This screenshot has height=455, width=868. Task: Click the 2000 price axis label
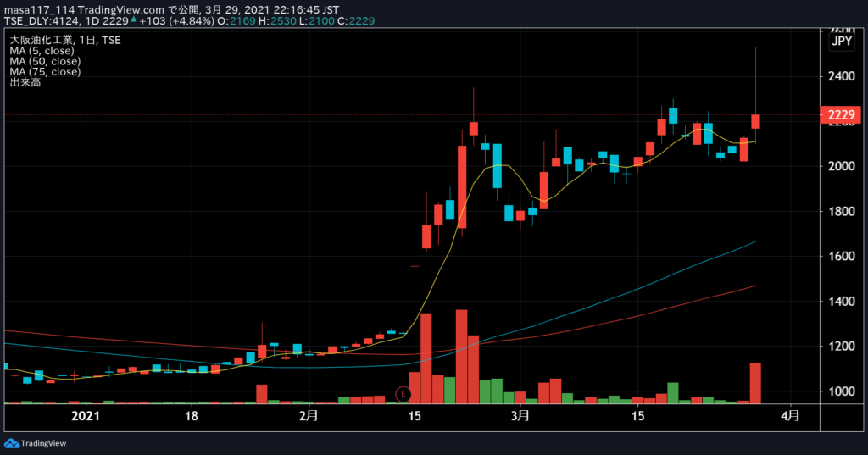click(842, 166)
